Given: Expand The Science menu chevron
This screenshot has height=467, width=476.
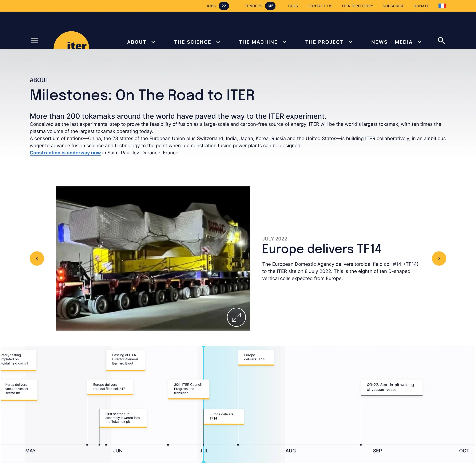Looking at the screenshot, I should 218,42.
